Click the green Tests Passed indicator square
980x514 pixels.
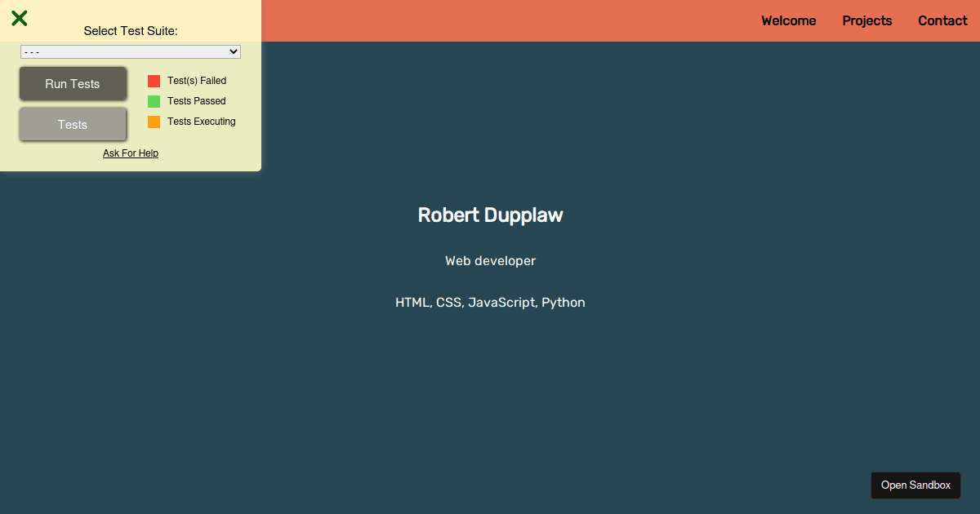[154, 100]
